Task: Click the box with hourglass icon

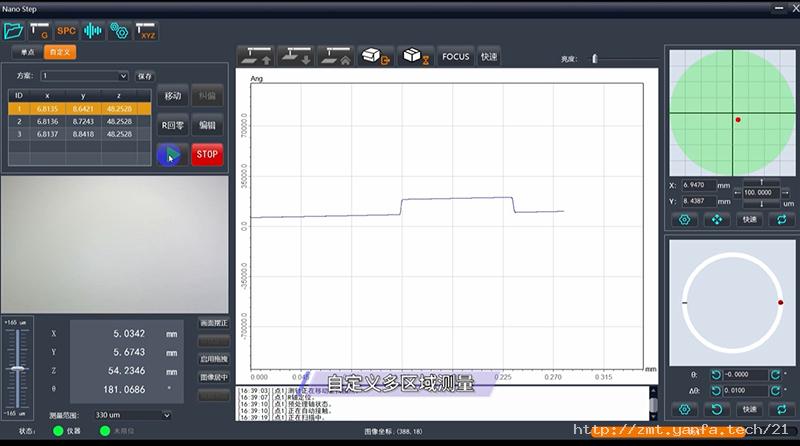Action: pyautogui.click(x=415, y=56)
